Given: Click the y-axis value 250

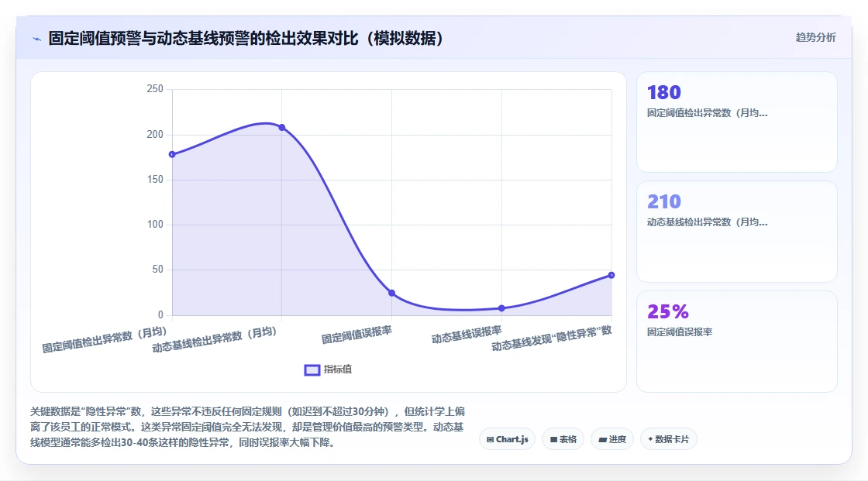Looking at the screenshot, I should coord(155,88).
